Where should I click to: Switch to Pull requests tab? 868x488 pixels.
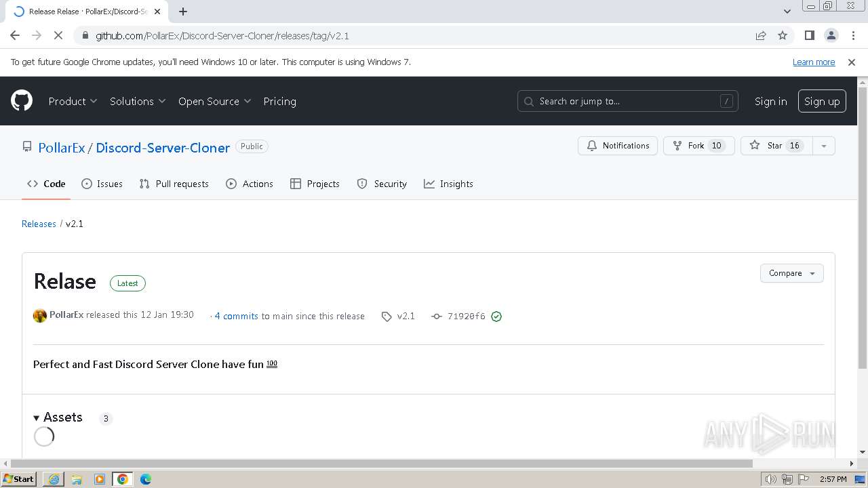(174, 184)
